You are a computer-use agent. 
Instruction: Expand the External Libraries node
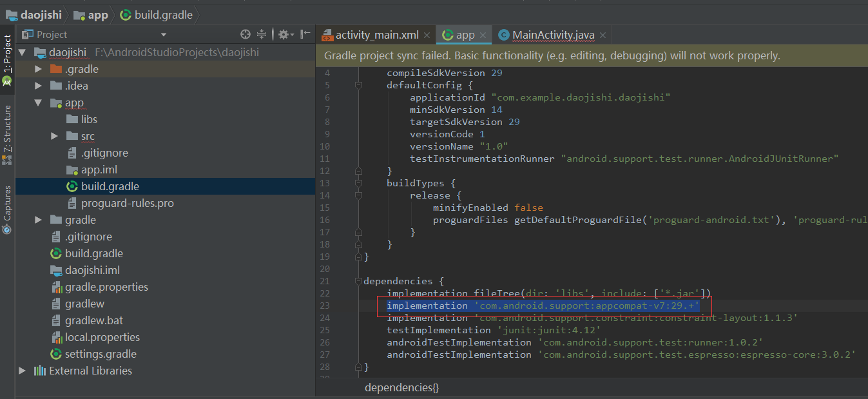(22, 370)
